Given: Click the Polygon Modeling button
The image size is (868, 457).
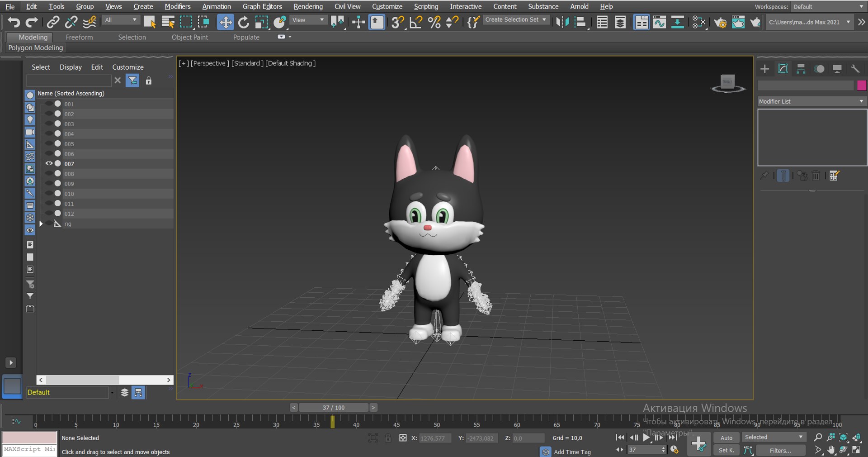Looking at the screenshot, I should click(36, 48).
